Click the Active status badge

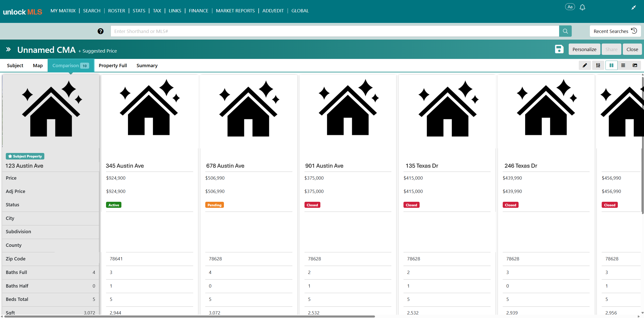(x=114, y=205)
